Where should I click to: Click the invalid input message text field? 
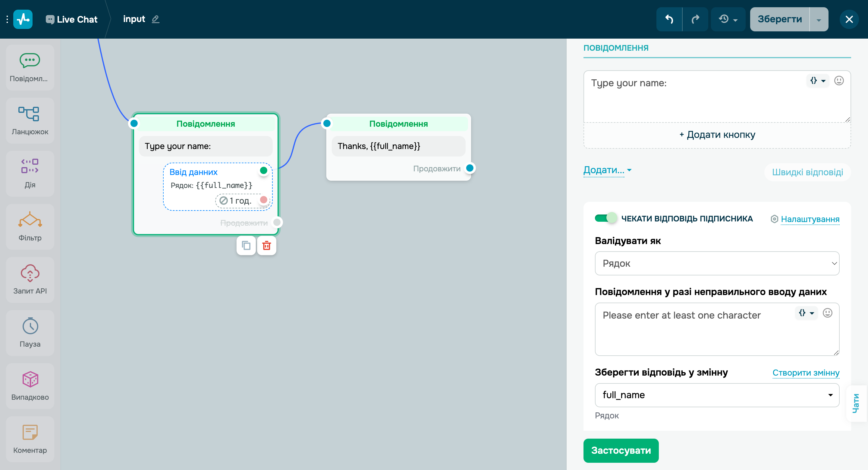694,332
